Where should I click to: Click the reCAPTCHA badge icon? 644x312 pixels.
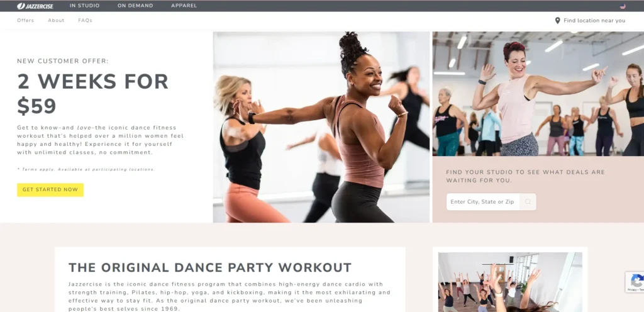pyautogui.click(x=635, y=282)
